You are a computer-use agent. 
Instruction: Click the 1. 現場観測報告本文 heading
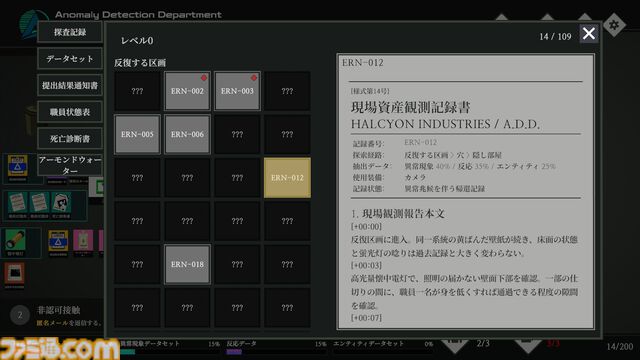(398, 213)
